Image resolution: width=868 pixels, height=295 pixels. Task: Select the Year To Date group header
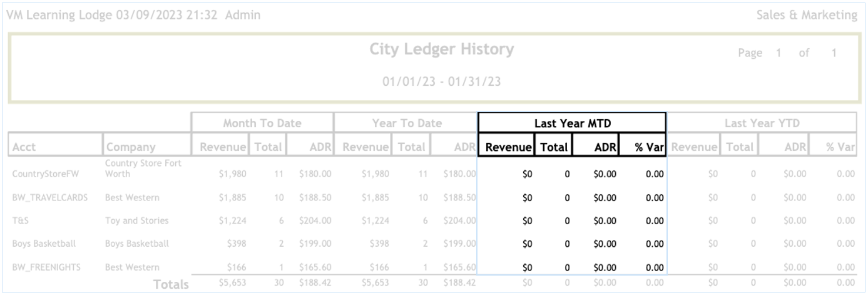tap(406, 123)
